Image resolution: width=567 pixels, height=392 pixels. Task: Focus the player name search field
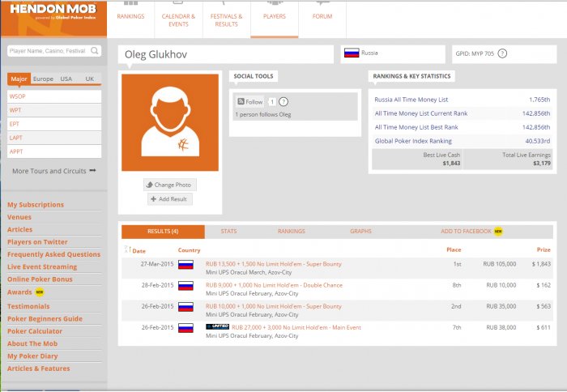48,51
